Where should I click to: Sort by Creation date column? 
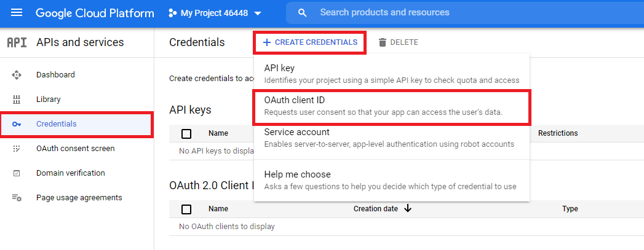375,209
